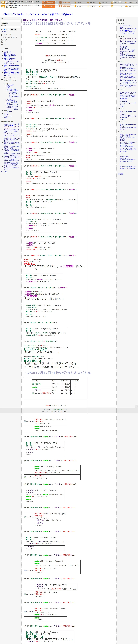Open 旧wiki link in the sidebar

point(5,118)
